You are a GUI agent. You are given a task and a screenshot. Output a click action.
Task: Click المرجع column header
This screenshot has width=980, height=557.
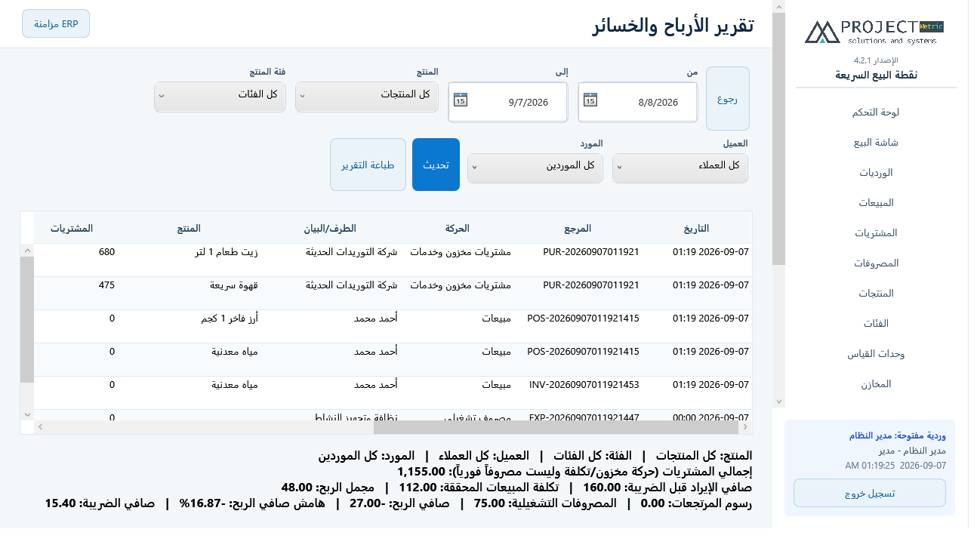tap(578, 228)
